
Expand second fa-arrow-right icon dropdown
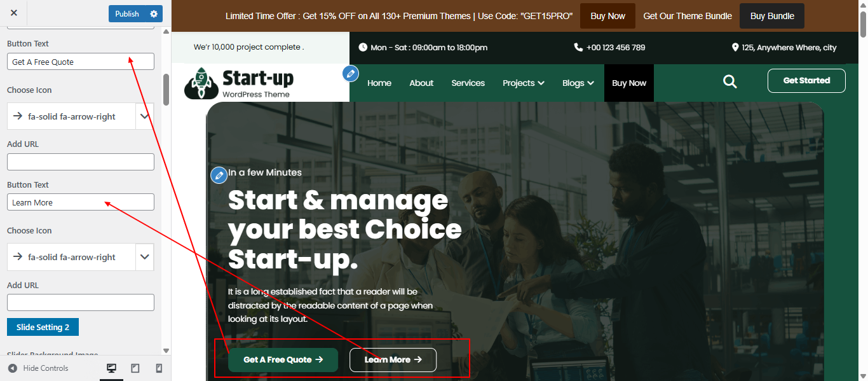145,257
